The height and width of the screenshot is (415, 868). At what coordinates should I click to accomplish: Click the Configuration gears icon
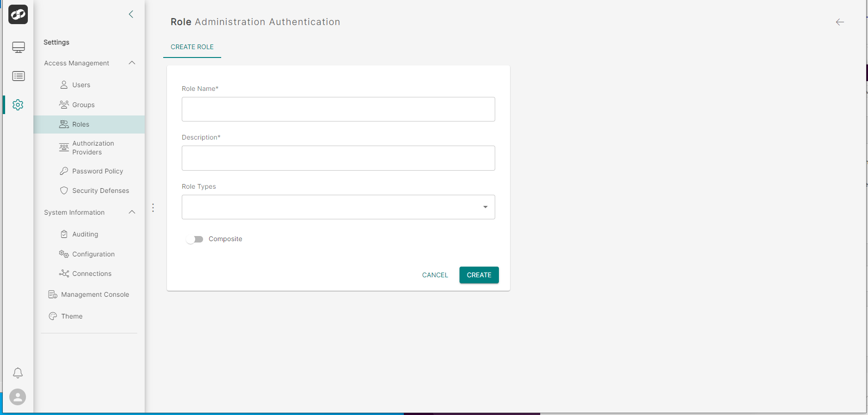pyautogui.click(x=64, y=254)
